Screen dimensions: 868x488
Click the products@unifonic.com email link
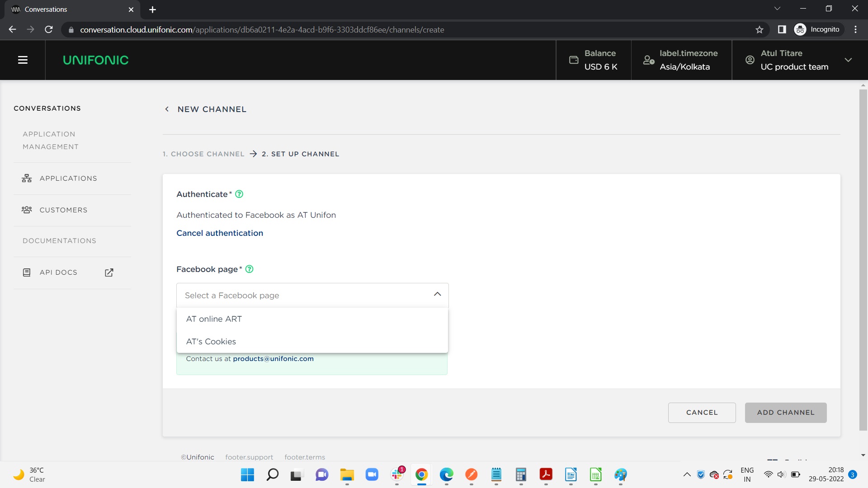[273, 359]
